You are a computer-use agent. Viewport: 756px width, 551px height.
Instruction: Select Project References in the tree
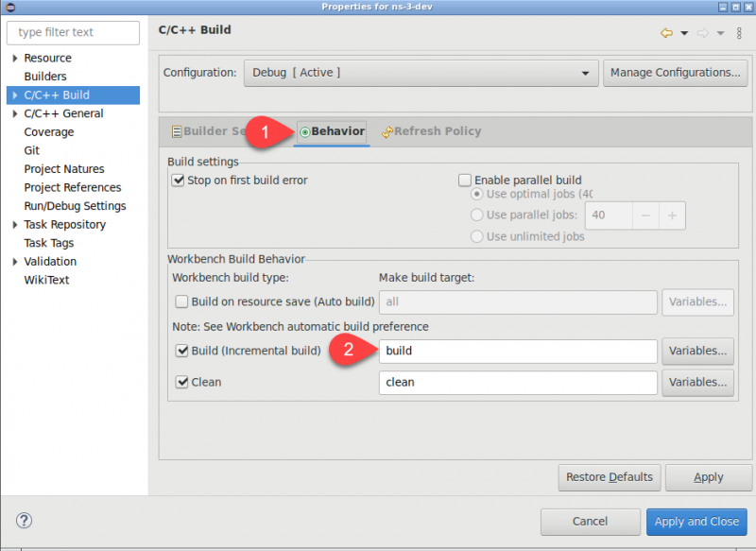point(73,187)
